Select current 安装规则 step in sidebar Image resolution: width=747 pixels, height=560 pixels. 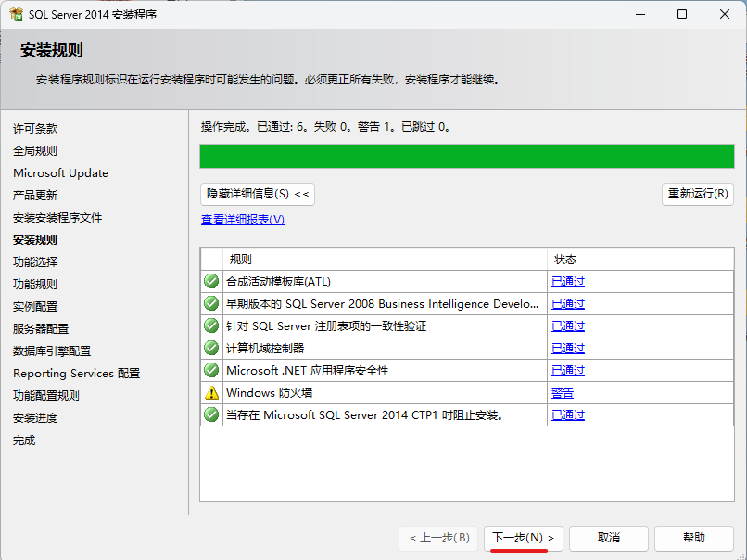point(35,240)
